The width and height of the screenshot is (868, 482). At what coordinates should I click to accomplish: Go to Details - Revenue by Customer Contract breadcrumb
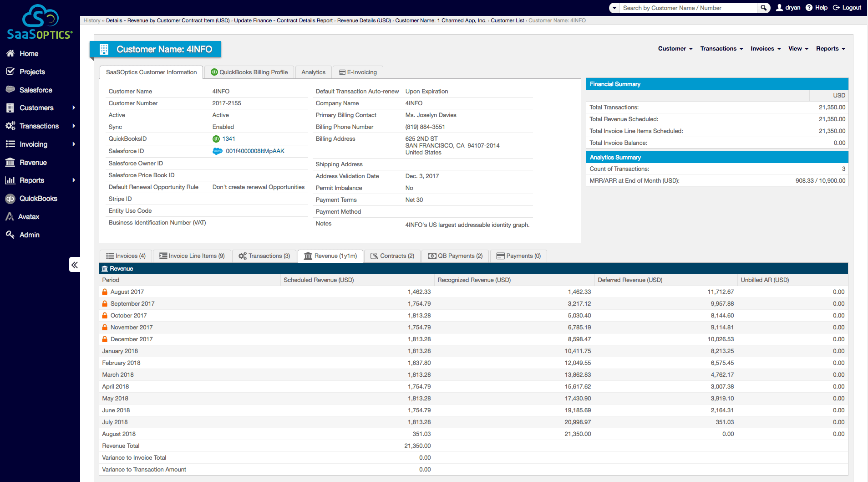coord(168,21)
